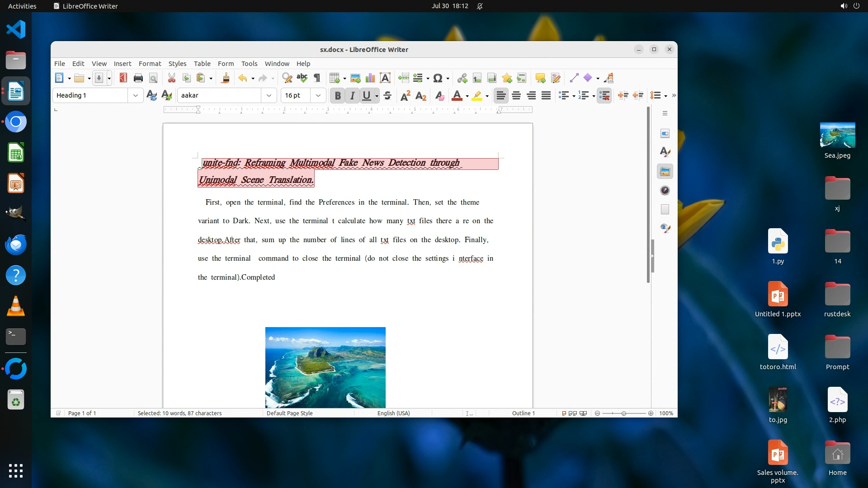Click the English (USA) language status field
The width and height of the screenshot is (868, 488).
(x=393, y=413)
